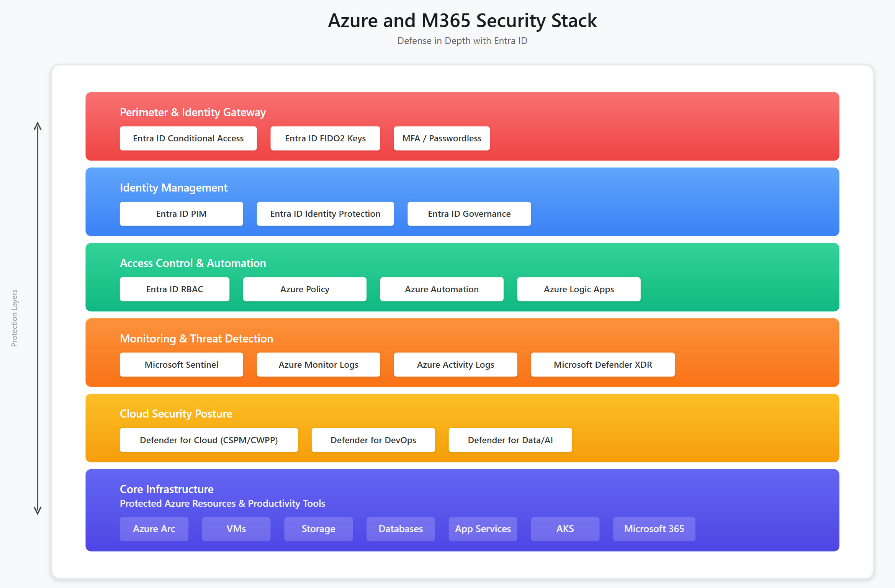This screenshot has height=588, width=895.
Task: Select the Azure Monitor Logs box
Action: pos(318,365)
